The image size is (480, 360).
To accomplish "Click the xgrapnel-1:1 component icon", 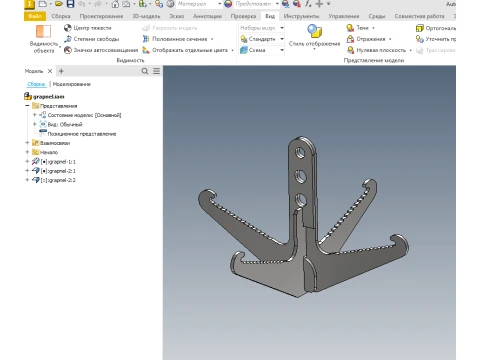I will click(35, 161).
